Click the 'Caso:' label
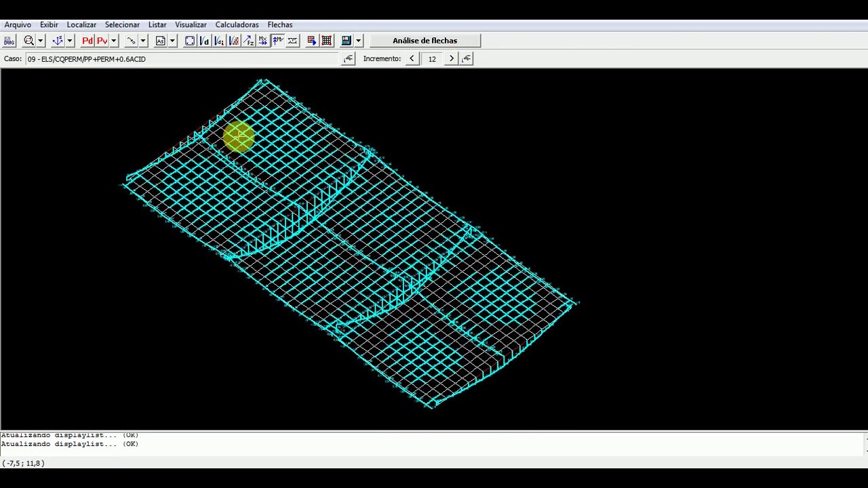Screen dimensions: 868x488 [13, 59]
